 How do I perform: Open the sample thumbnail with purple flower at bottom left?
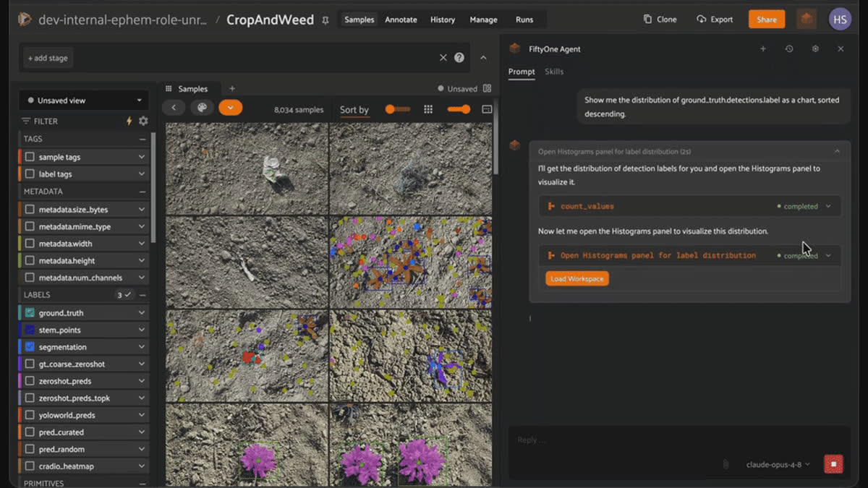click(247, 445)
